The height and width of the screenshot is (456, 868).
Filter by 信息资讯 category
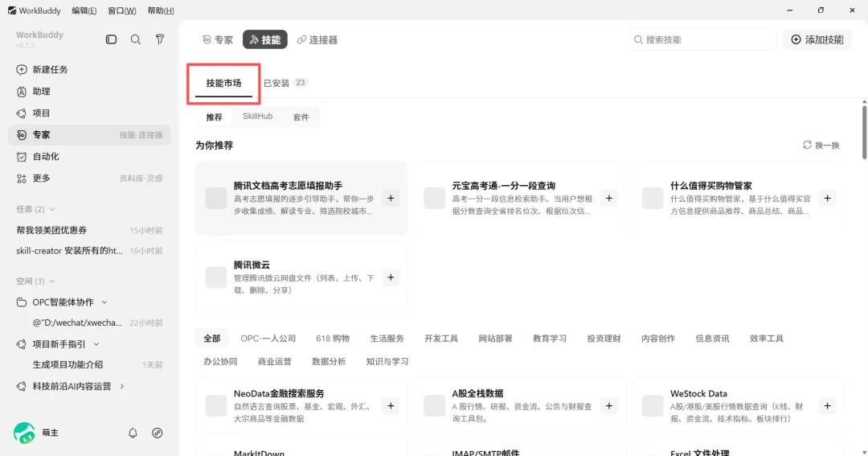coord(712,339)
